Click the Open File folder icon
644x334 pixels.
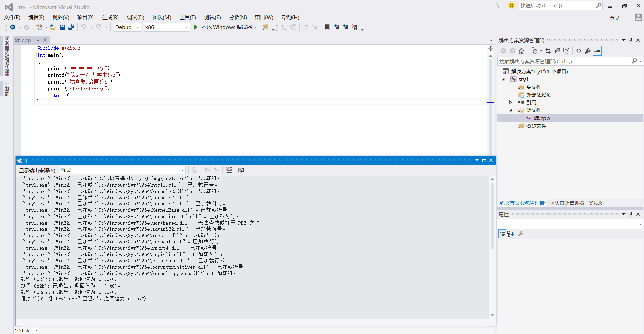tap(53, 27)
